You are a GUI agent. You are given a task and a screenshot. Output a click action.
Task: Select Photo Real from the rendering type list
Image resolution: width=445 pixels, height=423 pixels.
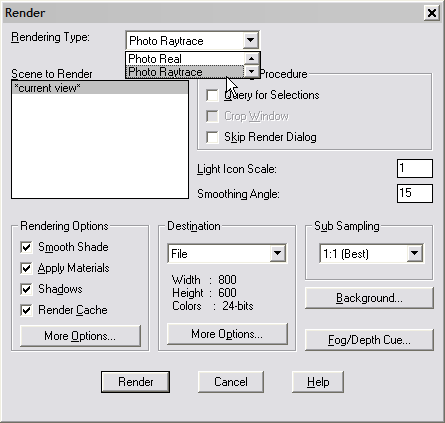click(x=185, y=59)
